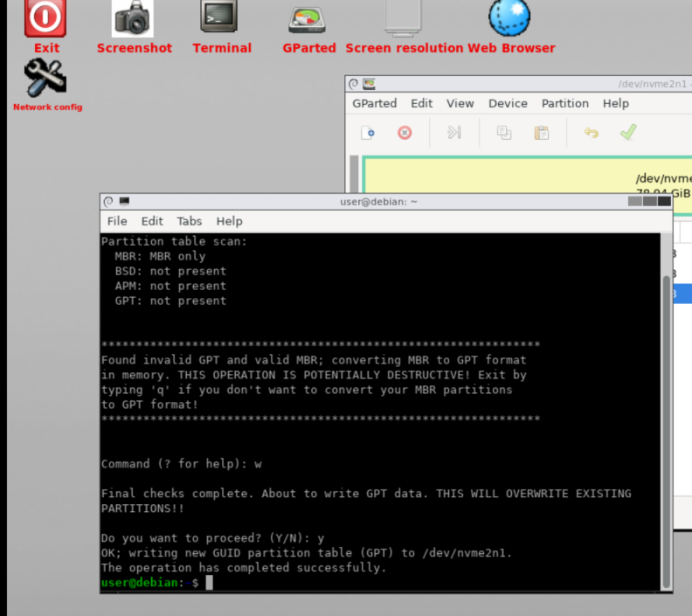
Task: Click the terminal title bar 'user@debian: ~'
Action: [x=378, y=202]
